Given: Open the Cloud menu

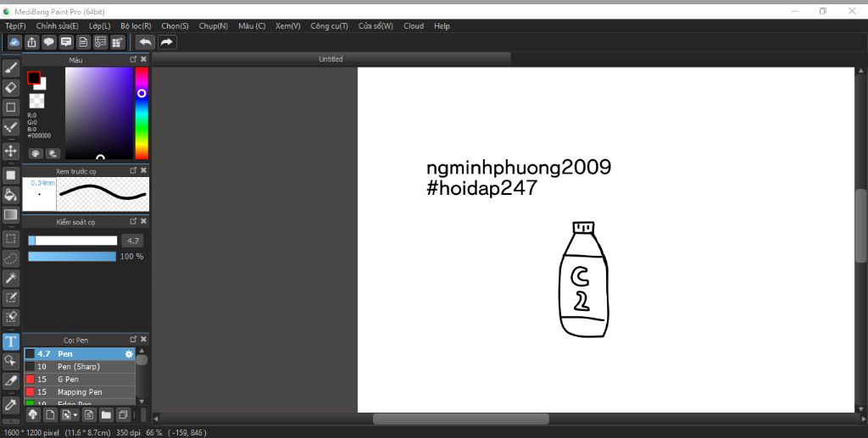Looking at the screenshot, I should pos(414,26).
